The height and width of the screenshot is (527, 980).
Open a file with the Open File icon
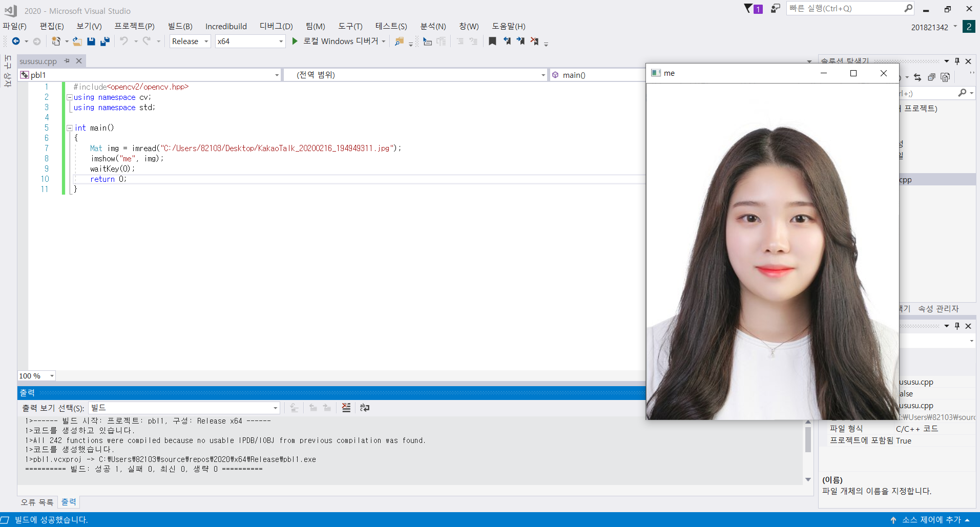pos(77,41)
